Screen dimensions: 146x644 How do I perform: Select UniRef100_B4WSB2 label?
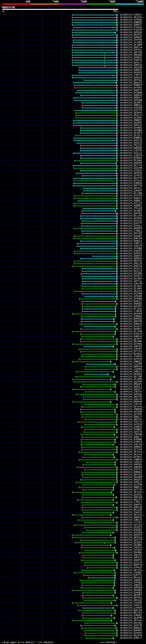coord(131,304)
